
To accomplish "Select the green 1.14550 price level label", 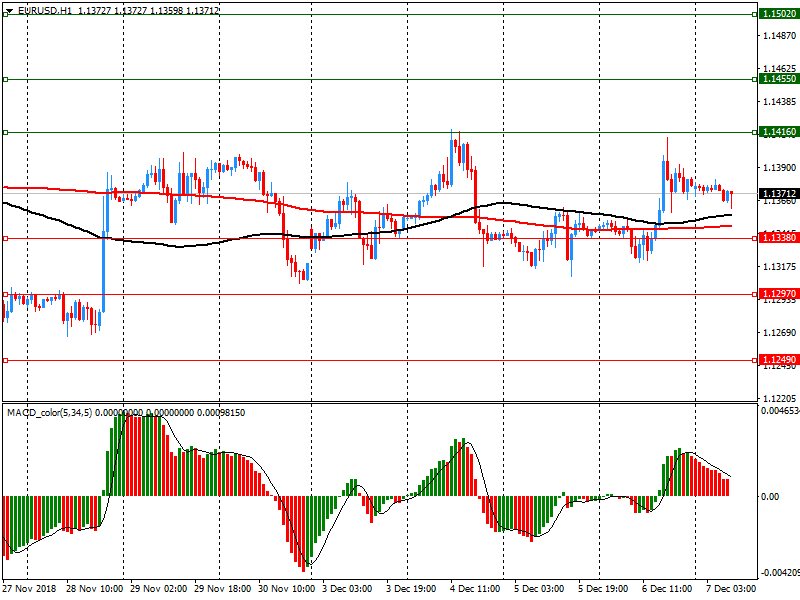I will [778, 79].
